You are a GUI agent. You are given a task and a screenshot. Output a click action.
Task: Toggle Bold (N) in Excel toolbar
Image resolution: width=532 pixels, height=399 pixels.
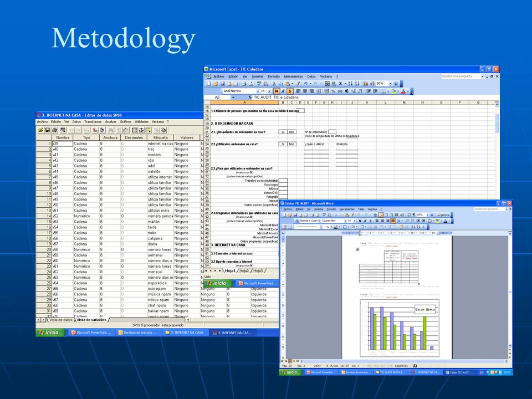277,91
